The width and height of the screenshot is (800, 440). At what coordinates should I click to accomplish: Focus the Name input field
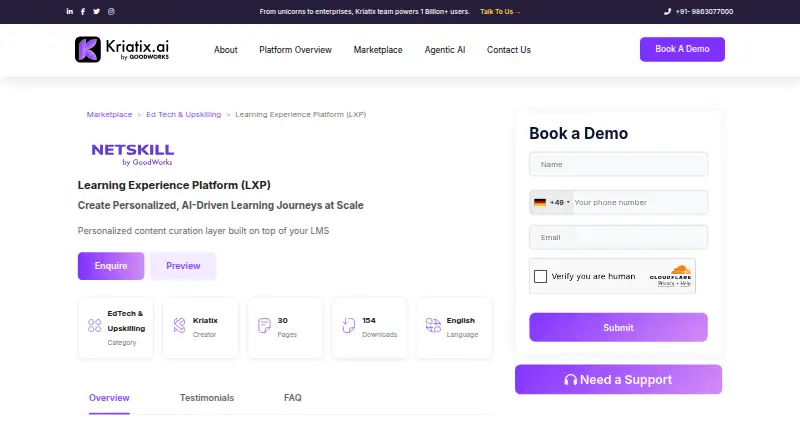pyautogui.click(x=618, y=164)
